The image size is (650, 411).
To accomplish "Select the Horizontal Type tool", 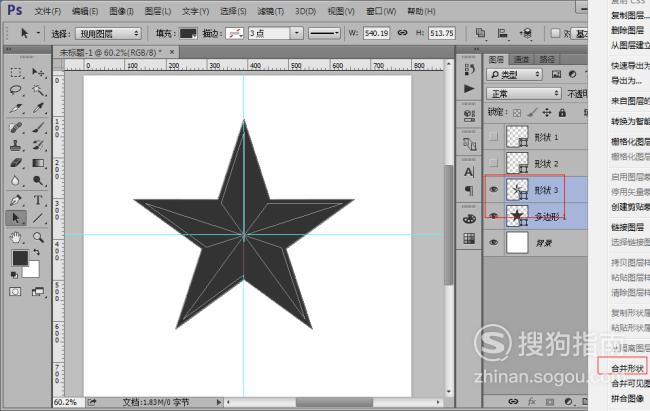I will pyautogui.click(x=38, y=200).
